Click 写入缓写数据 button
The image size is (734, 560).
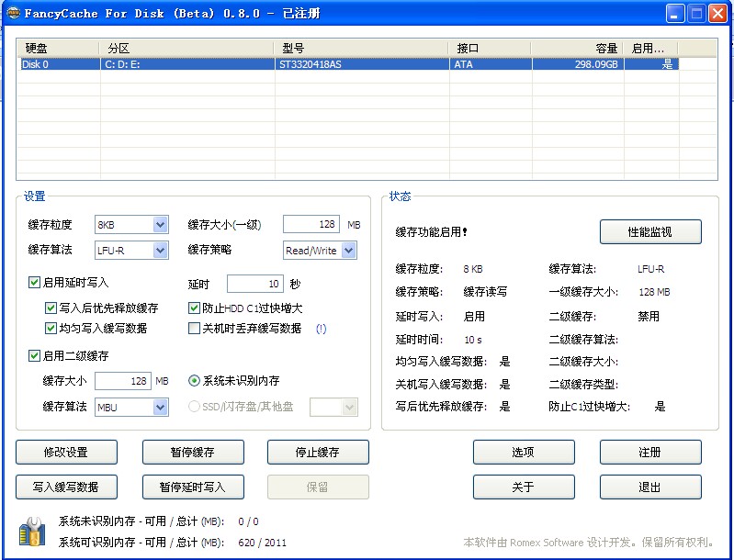66,487
